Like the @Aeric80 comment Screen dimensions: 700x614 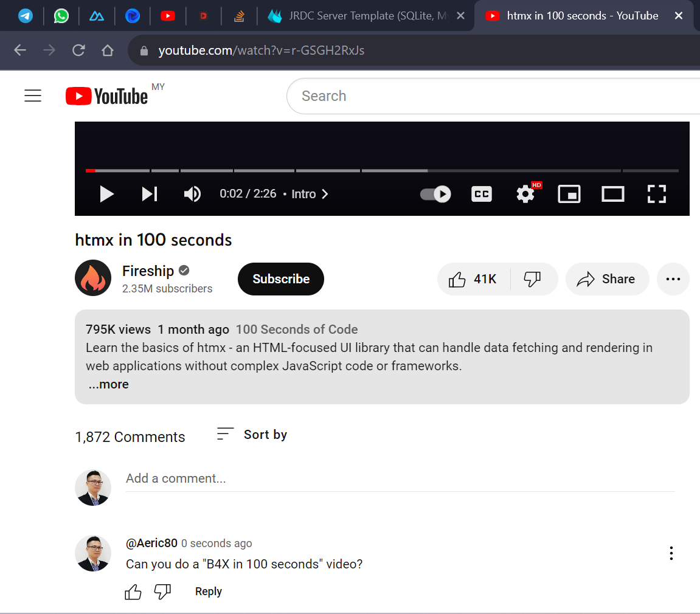click(x=133, y=592)
